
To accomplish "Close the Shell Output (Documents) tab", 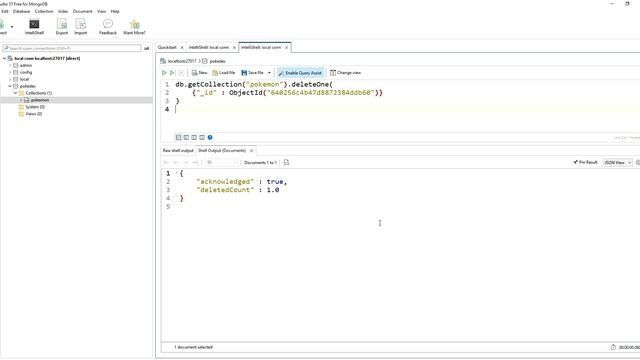I will click(252, 151).
